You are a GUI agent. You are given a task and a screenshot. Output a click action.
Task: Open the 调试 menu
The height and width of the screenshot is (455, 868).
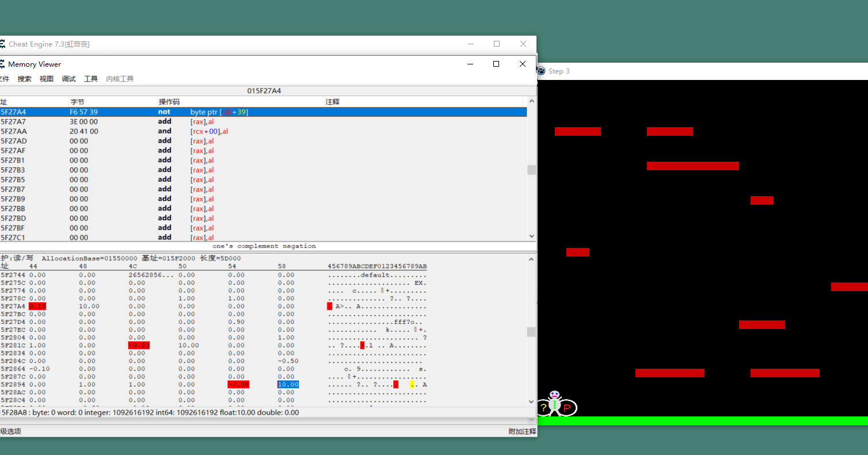[68, 78]
